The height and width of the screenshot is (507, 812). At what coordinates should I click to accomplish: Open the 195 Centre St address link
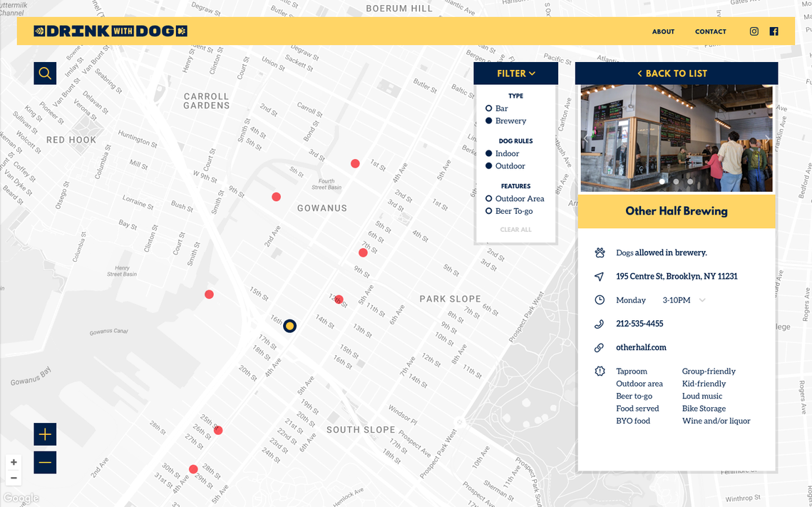coord(677,277)
